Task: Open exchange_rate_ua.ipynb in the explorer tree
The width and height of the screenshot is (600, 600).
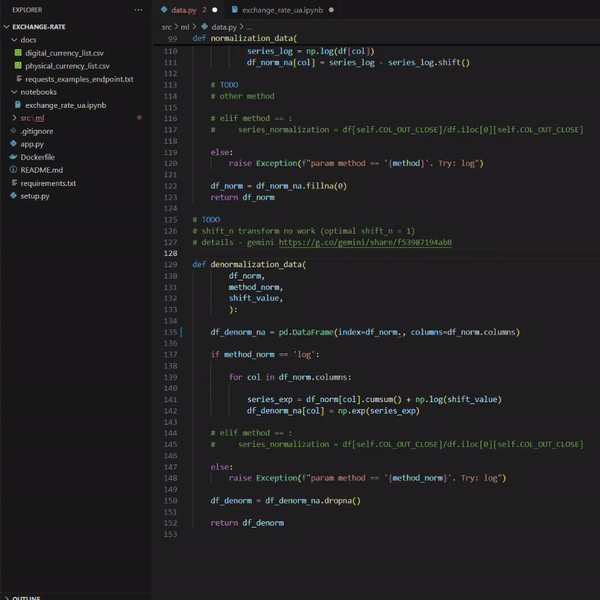Action: click(65, 105)
